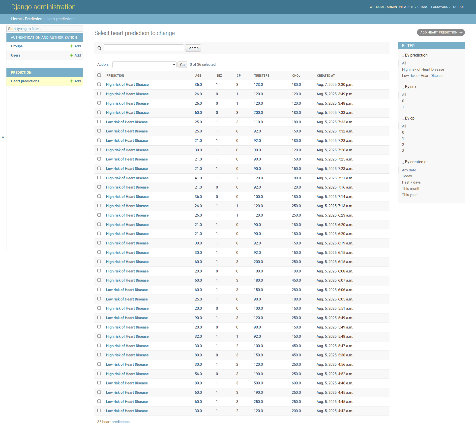Collapse the By prediction filter arrow

[403, 56]
